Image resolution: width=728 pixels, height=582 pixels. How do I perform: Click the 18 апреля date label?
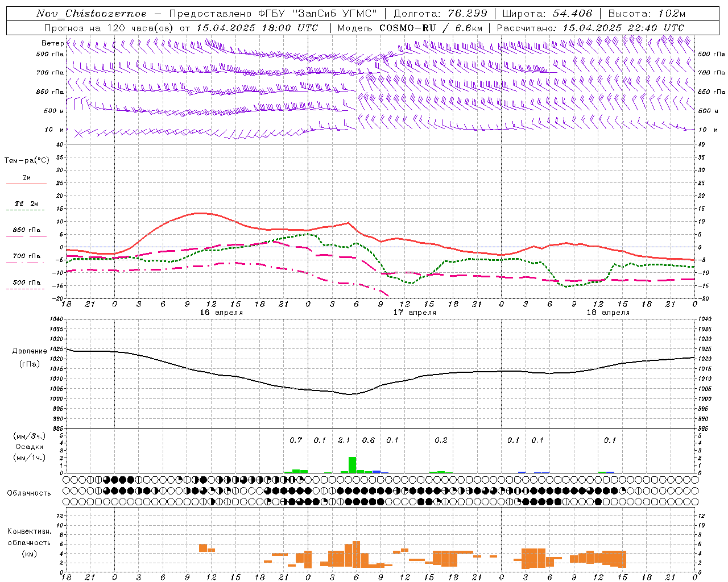point(608,313)
